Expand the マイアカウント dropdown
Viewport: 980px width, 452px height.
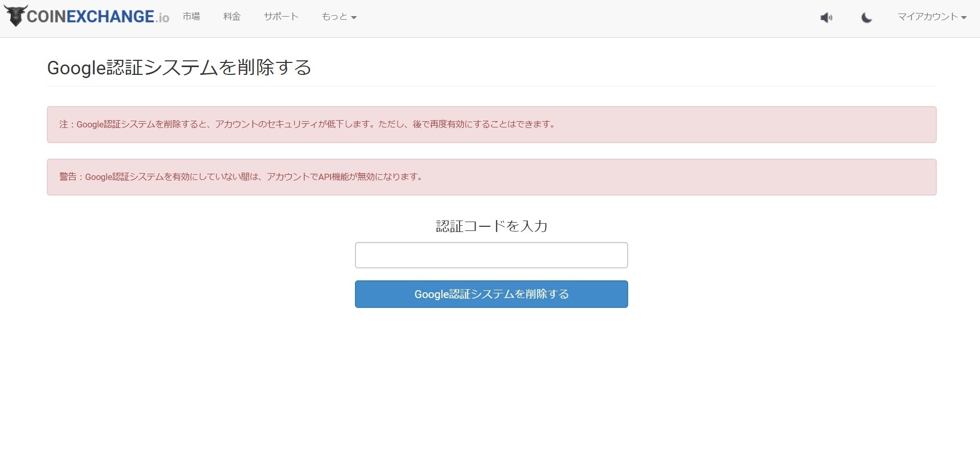[932, 17]
